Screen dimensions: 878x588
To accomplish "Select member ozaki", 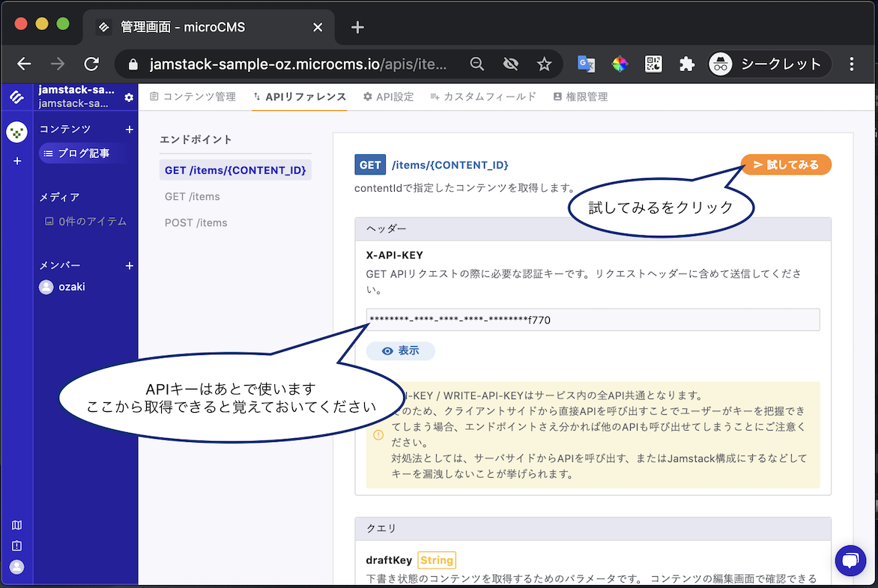I will pyautogui.click(x=62, y=287).
